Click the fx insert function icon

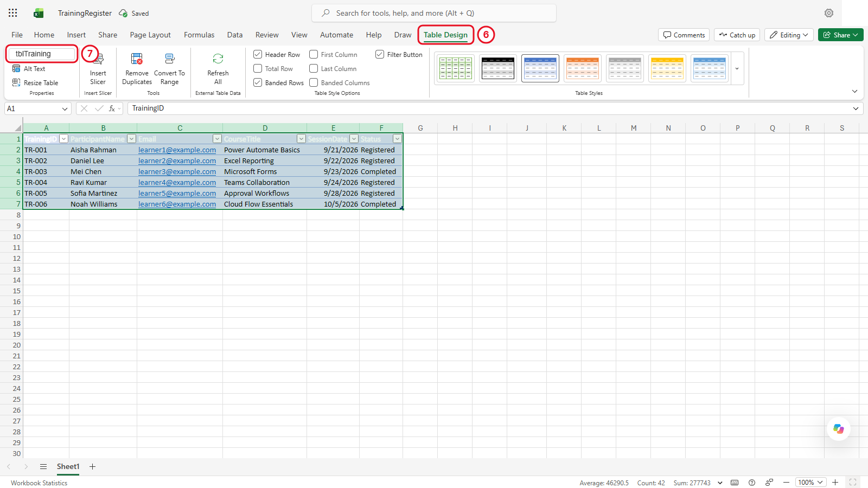point(112,108)
